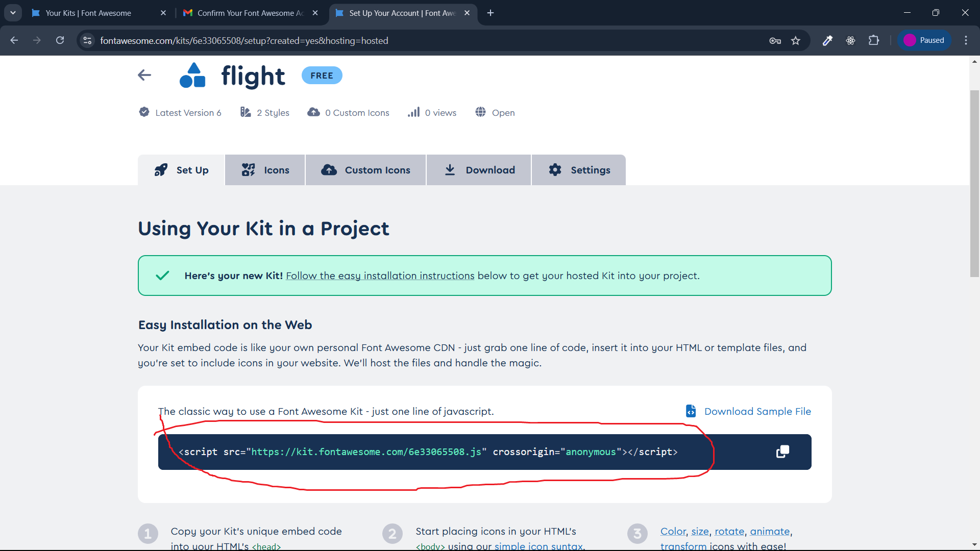Screen dimensions: 980x551
Task: Copy the embed code with copy icon
Action: click(782, 452)
